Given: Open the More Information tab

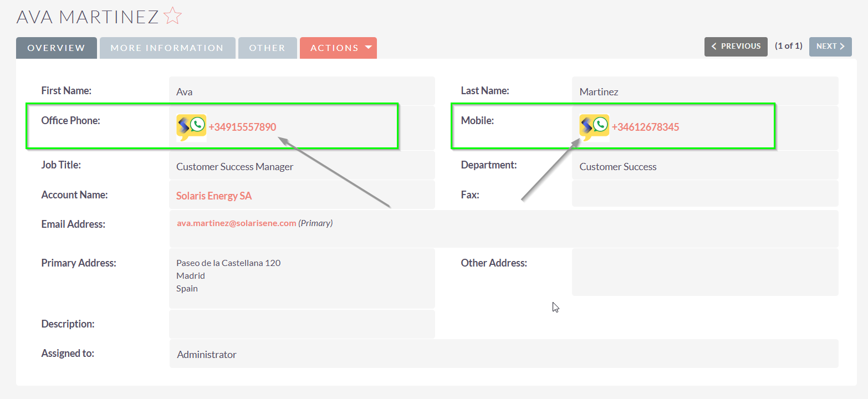Looking at the screenshot, I should point(167,48).
